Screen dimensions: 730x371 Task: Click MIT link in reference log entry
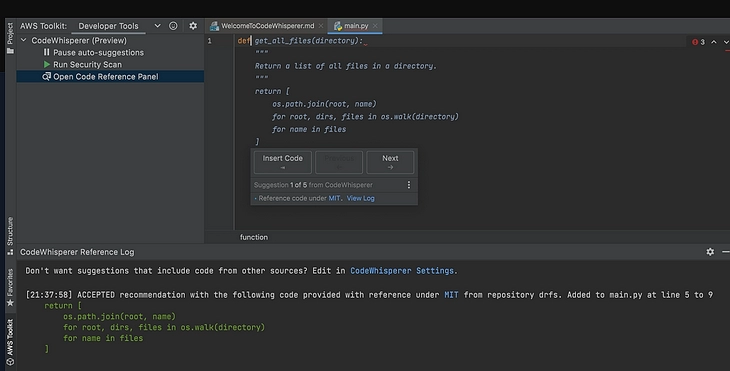[451, 295]
